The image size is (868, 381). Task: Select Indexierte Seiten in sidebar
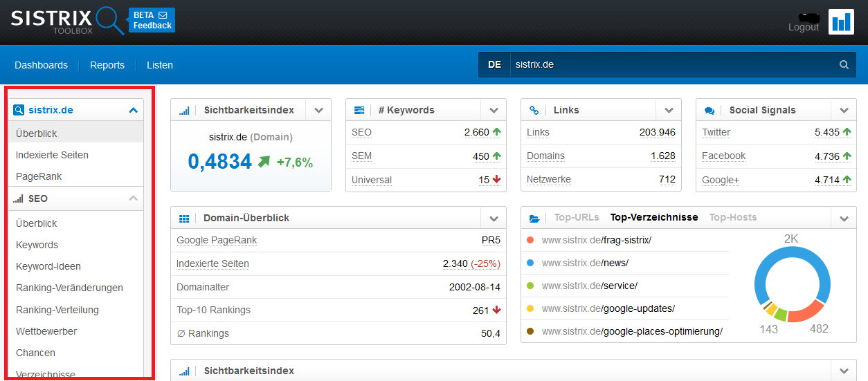(52, 155)
